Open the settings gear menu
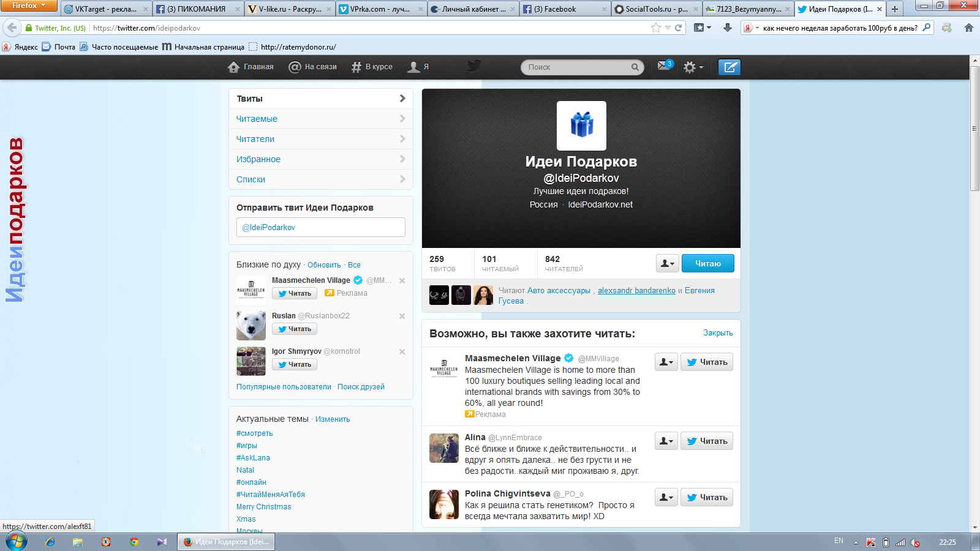The height and width of the screenshot is (551, 980). [693, 67]
